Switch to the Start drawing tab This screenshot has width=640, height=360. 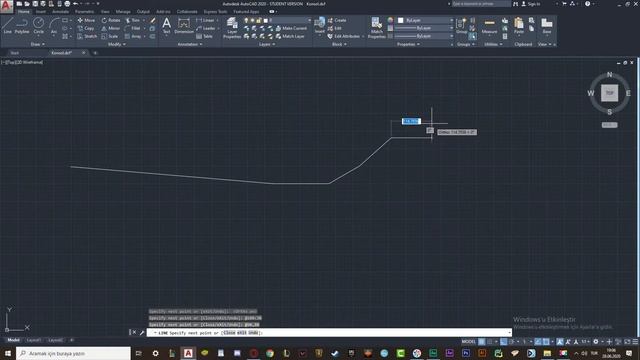pos(15,53)
